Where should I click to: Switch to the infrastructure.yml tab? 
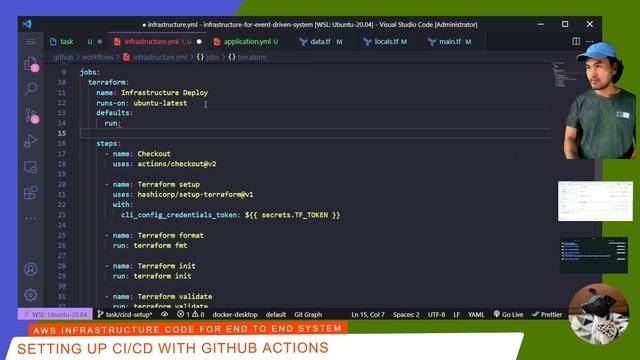coord(158,42)
